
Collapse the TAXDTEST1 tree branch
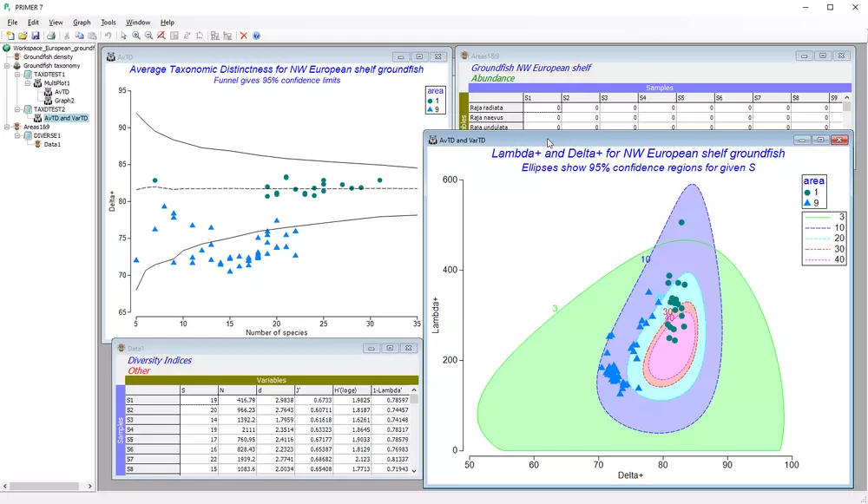pos(16,75)
